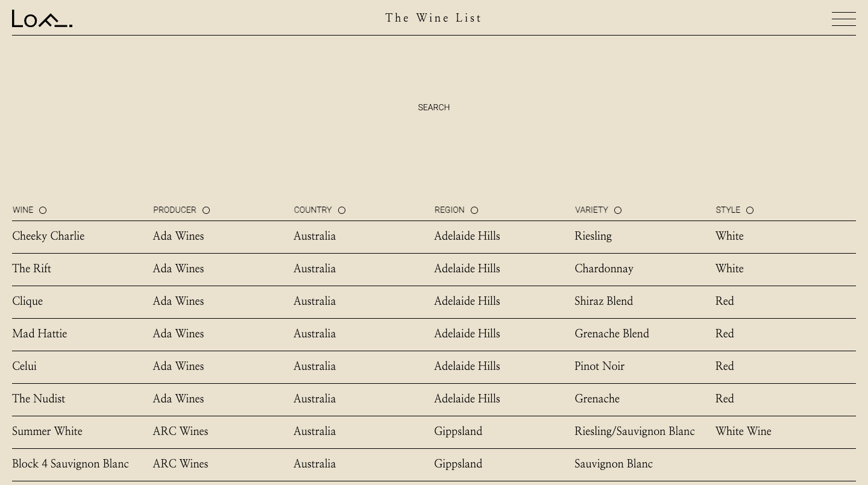Click the SEARCH field

pyautogui.click(x=434, y=107)
